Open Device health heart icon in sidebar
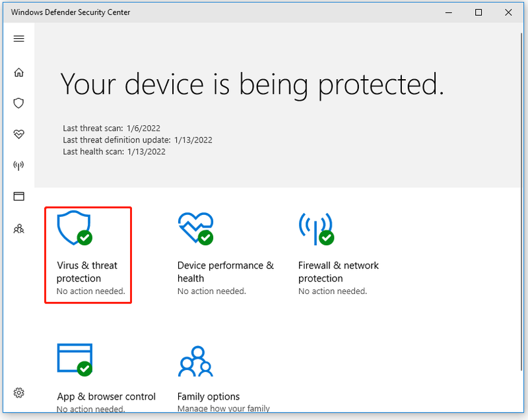The height and width of the screenshot is (420, 528). [x=19, y=134]
